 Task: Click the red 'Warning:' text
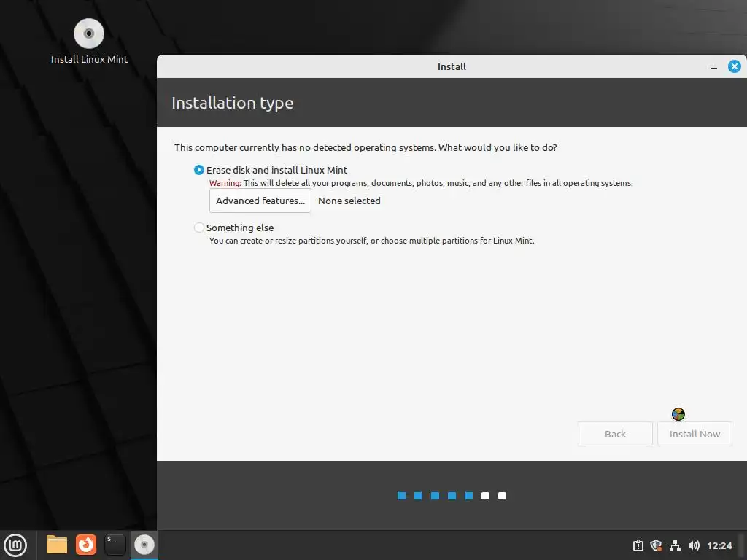click(225, 183)
